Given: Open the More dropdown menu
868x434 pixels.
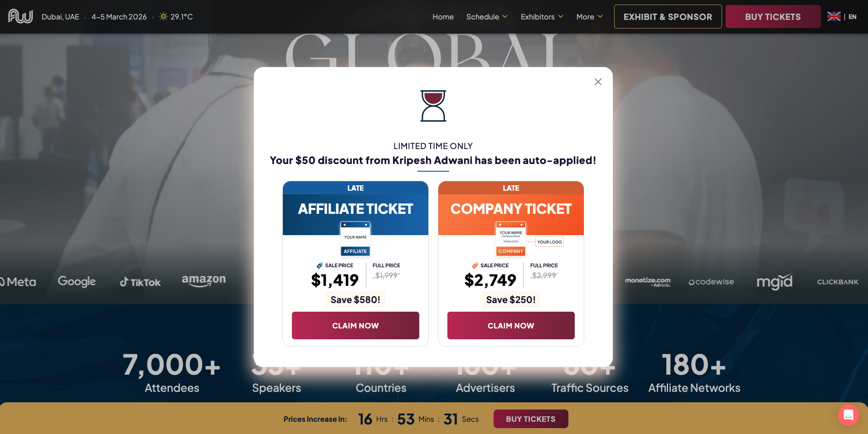Looking at the screenshot, I should pyautogui.click(x=589, y=17).
